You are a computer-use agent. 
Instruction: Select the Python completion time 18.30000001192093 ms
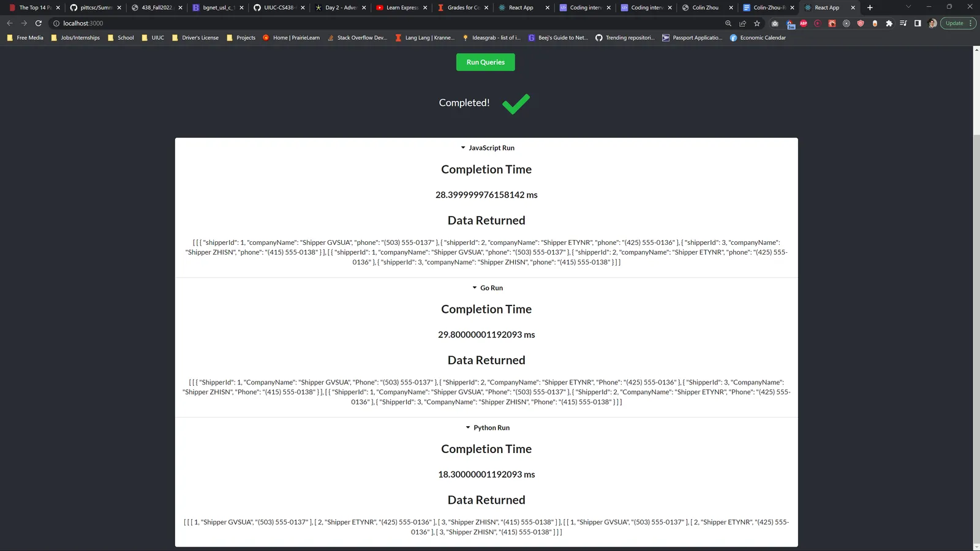point(486,474)
